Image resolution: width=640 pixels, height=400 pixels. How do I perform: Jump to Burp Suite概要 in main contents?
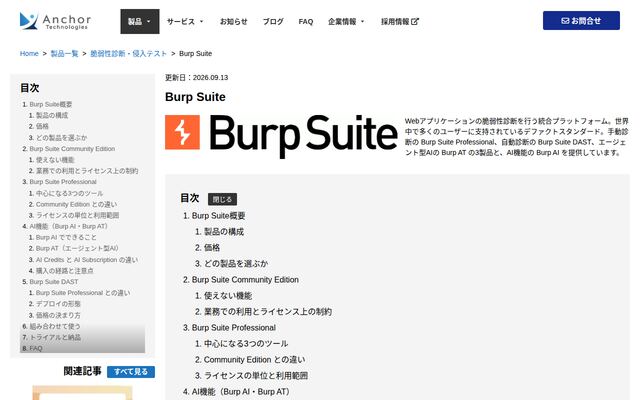(218, 216)
